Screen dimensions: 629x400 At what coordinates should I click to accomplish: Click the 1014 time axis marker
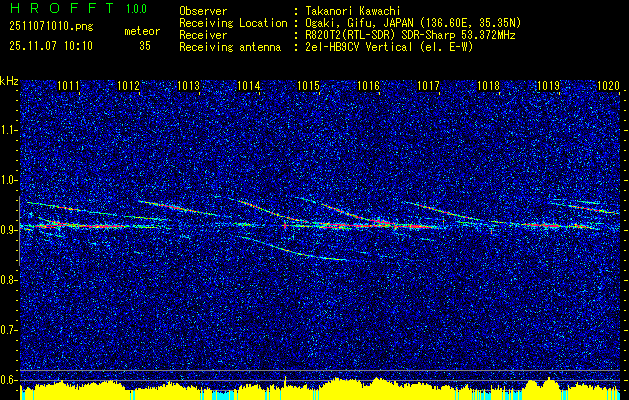pyautogui.click(x=249, y=85)
